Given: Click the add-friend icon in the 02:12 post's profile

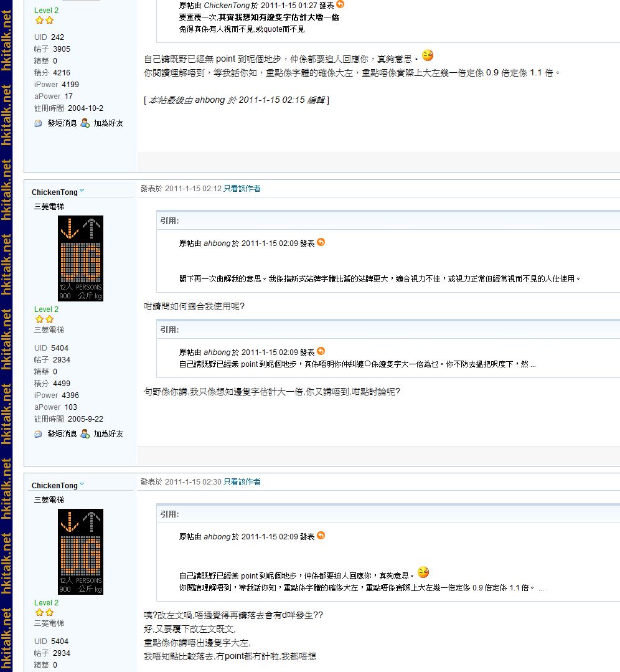Looking at the screenshot, I should [x=85, y=433].
